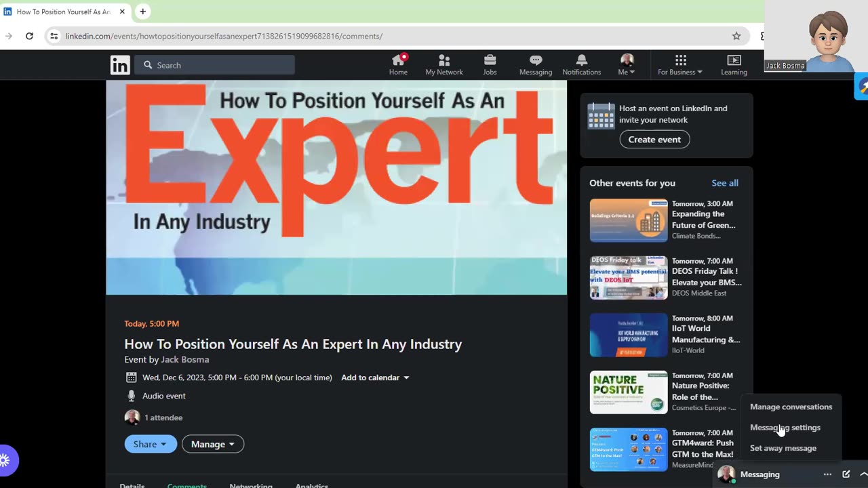Viewport: 868px width, 488px height.
Task: Click the site information icon in address bar
Action: [x=54, y=36]
